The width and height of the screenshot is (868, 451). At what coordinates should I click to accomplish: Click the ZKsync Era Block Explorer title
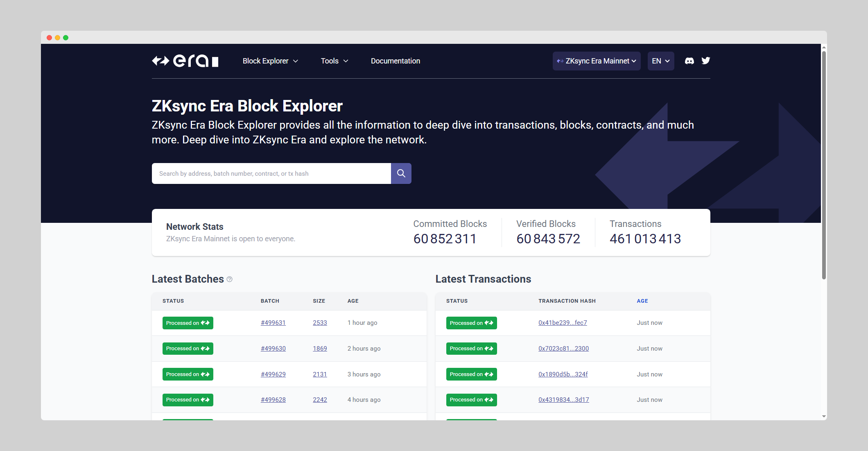[247, 106]
